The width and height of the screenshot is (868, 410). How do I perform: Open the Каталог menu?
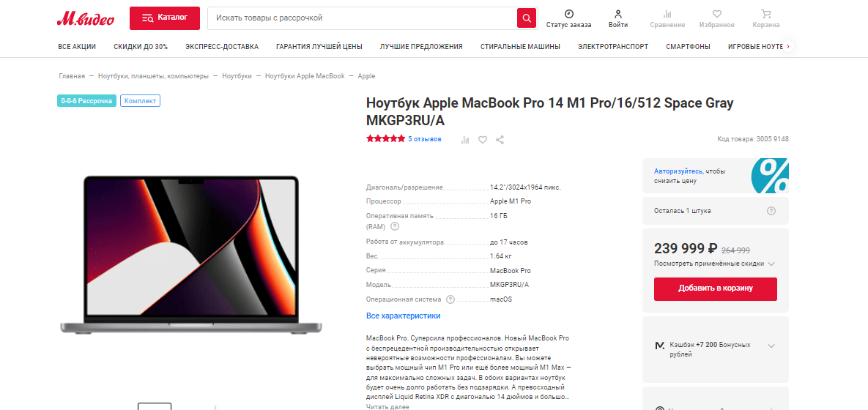coord(164,18)
